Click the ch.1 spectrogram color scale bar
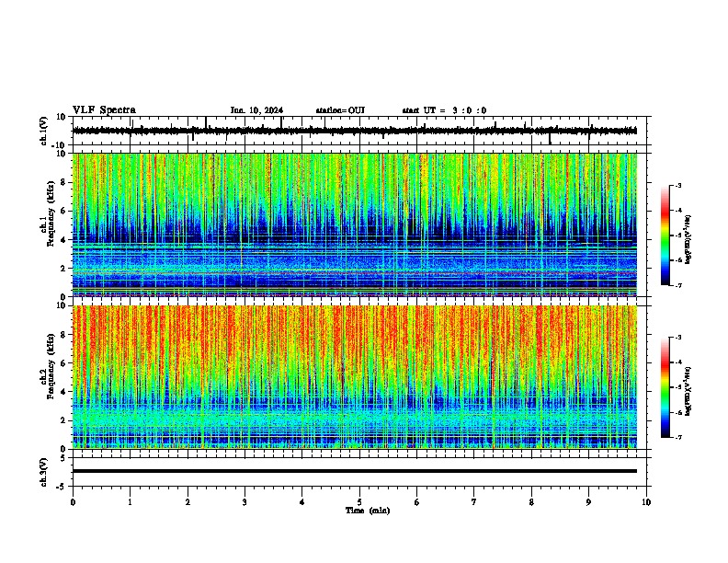Screen dimensions: 728x563 pyautogui.click(x=665, y=236)
